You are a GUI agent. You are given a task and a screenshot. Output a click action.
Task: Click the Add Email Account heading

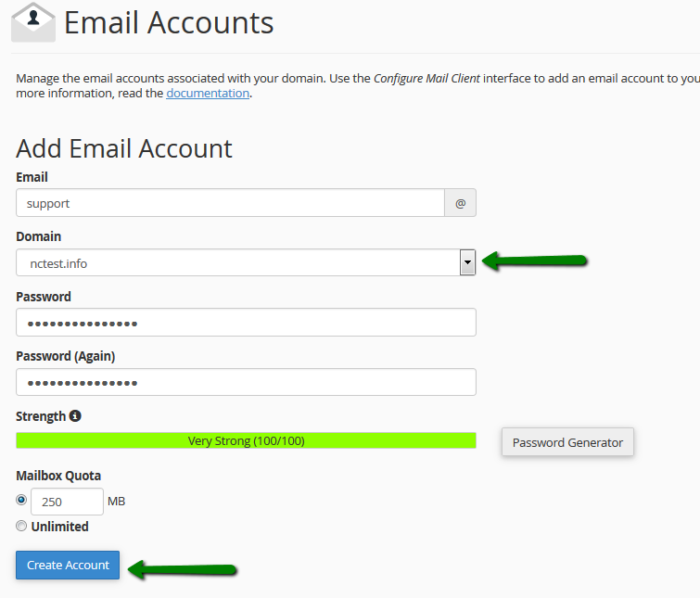click(124, 148)
